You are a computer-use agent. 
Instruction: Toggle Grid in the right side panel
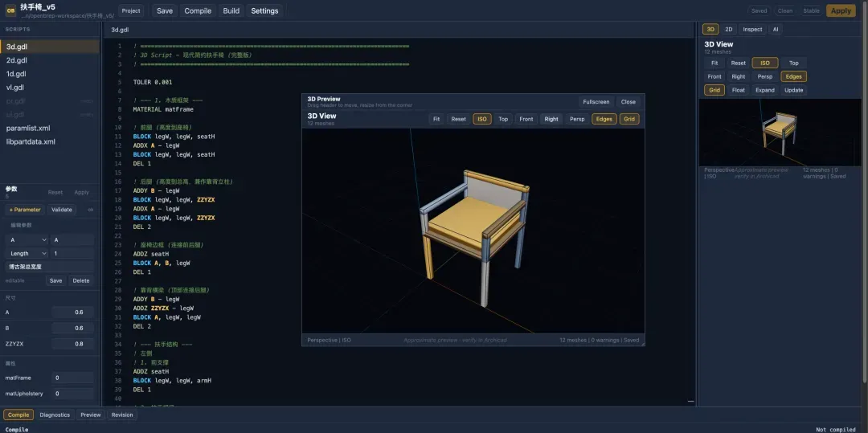(714, 90)
